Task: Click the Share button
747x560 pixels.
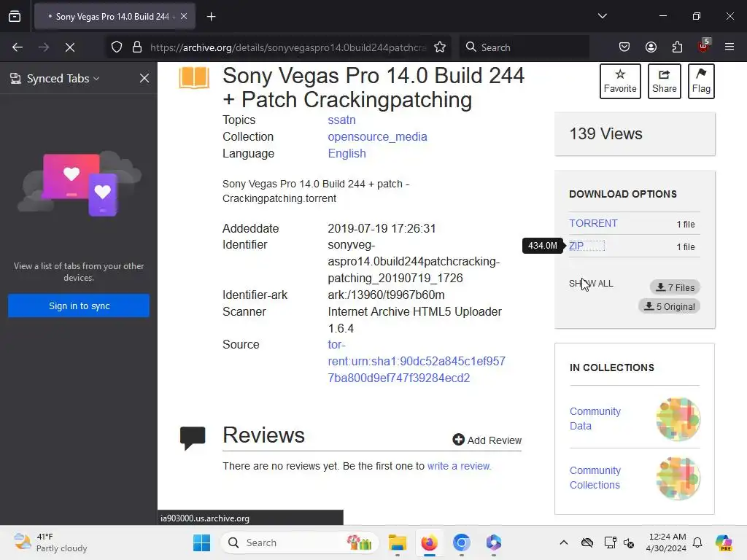Action: pyautogui.click(x=664, y=81)
